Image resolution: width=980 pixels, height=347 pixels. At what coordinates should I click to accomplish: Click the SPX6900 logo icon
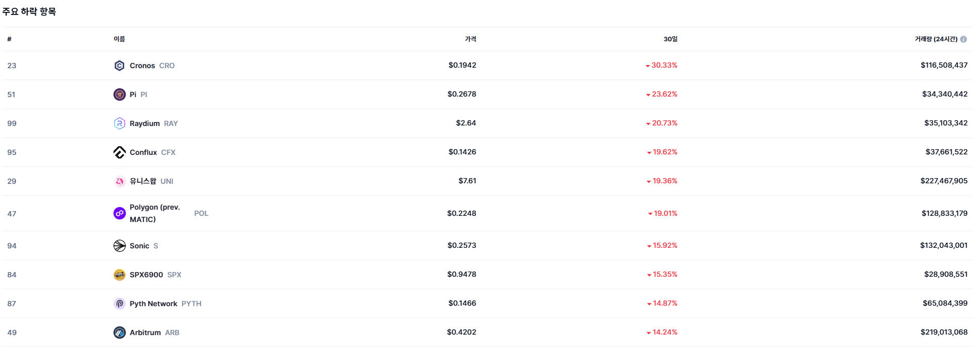119,275
